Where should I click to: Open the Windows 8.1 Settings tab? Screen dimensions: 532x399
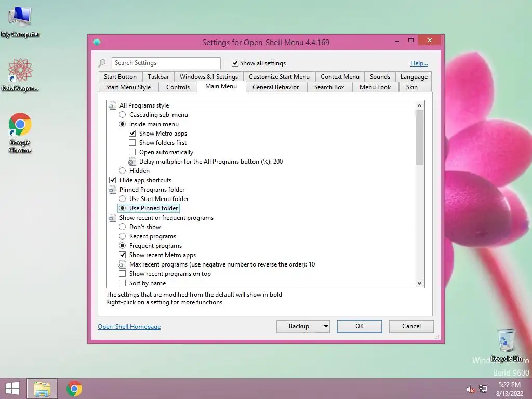pos(209,77)
